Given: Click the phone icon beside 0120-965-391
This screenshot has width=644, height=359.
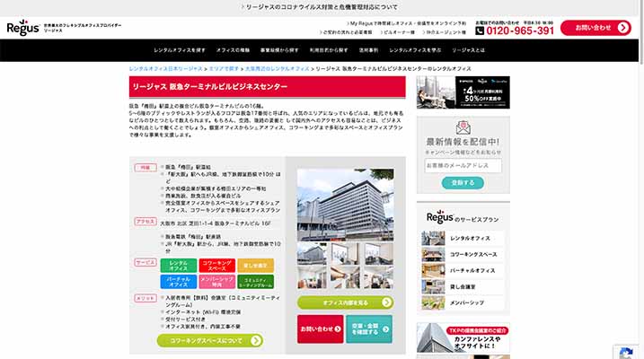Looking at the screenshot, I should (x=480, y=31).
